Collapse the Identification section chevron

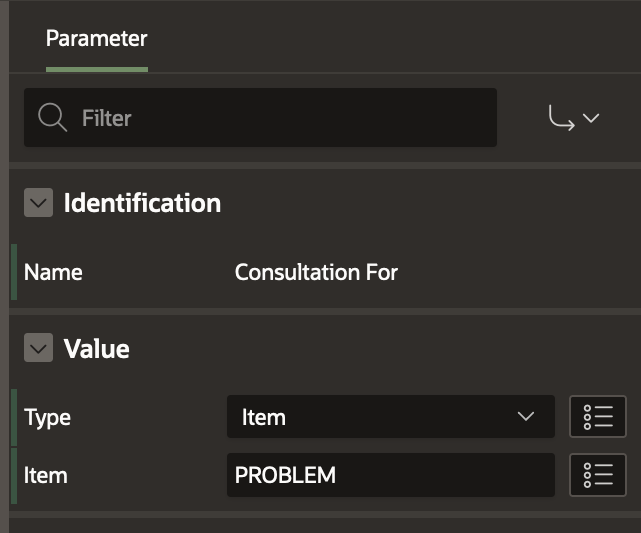(38, 203)
